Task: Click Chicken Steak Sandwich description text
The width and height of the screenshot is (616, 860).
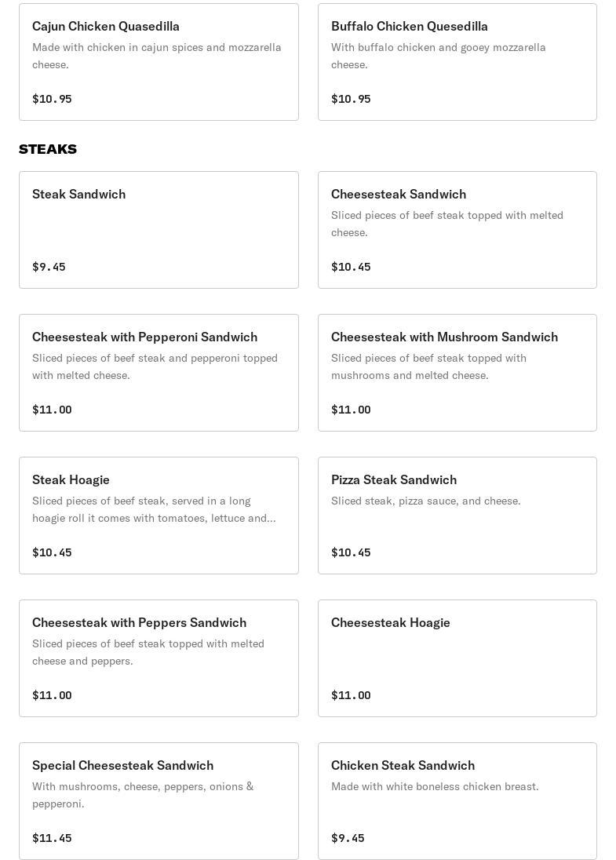Action: pyautogui.click(x=435, y=786)
